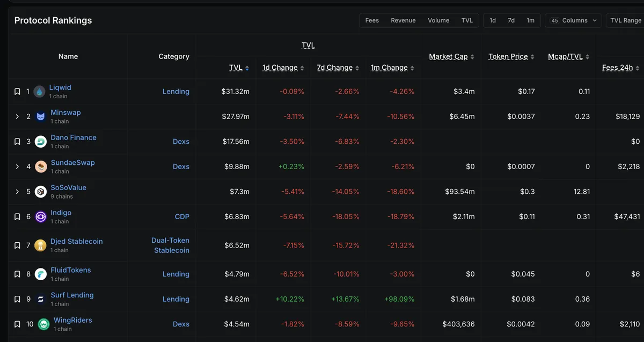This screenshot has height=342, width=644.
Task: Click the $31.32m TVL cell
Action: pyautogui.click(x=235, y=92)
